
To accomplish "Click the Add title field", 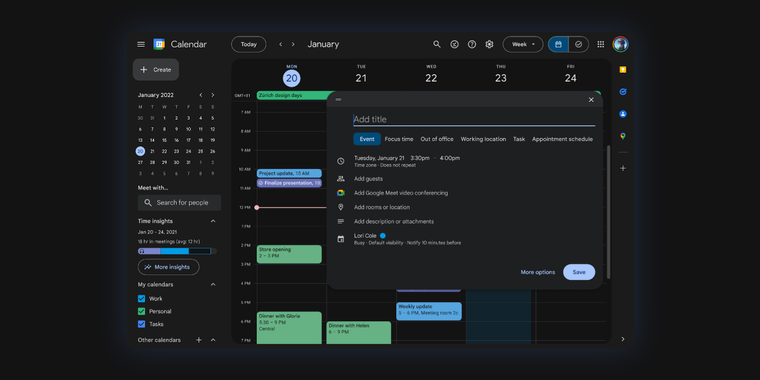I will [474, 119].
